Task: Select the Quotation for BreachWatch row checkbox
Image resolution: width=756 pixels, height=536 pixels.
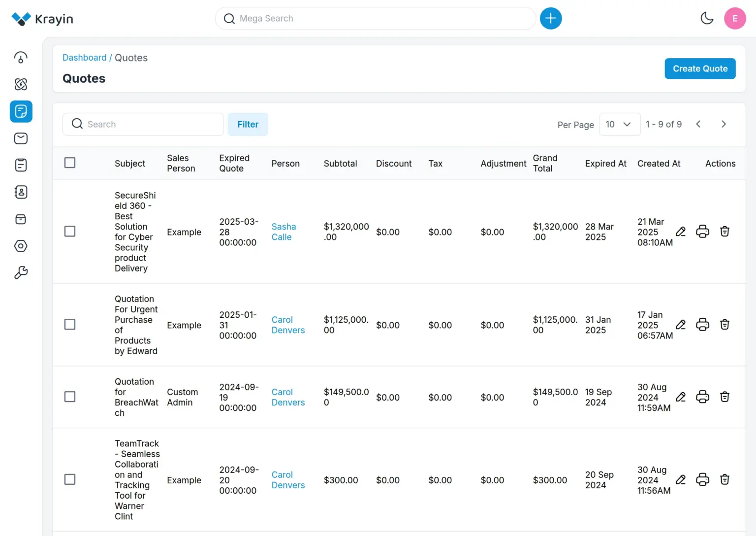Action: (70, 397)
